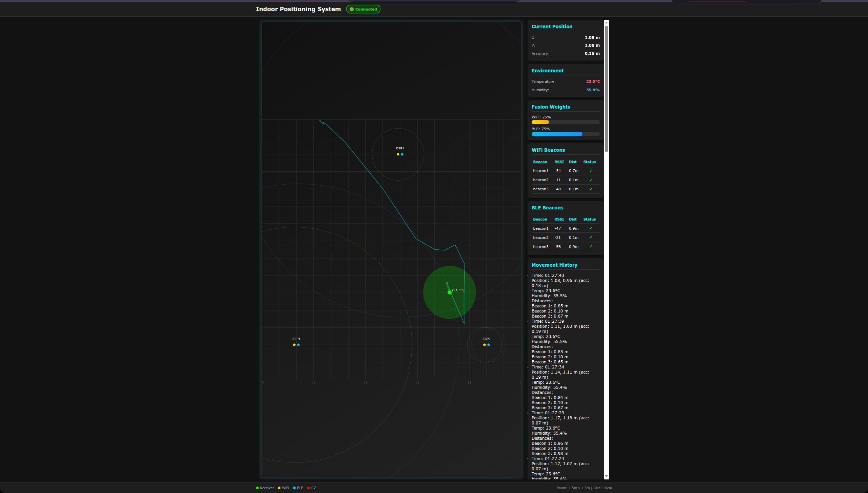
Task: Click the green Receiver legend dot
Action: (x=257, y=488)
